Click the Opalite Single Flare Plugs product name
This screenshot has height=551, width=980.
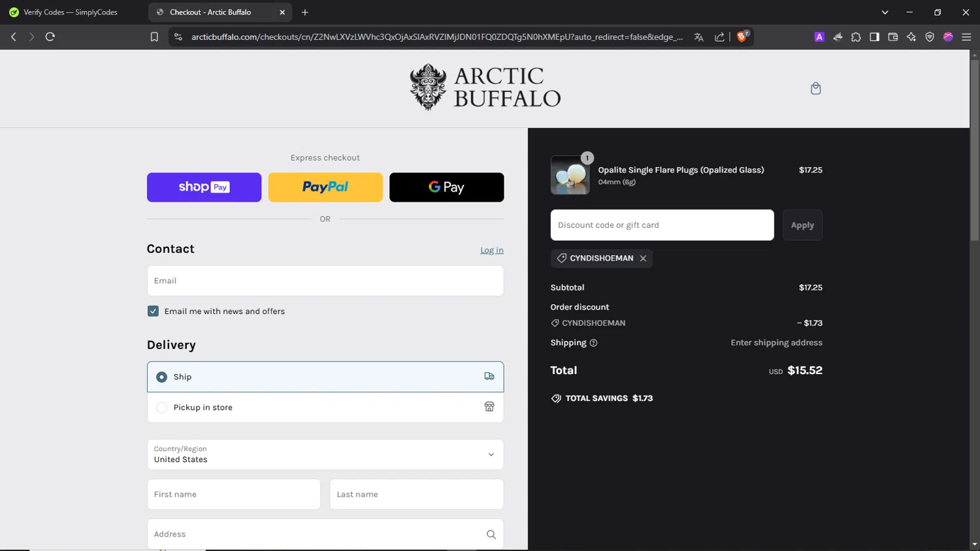coord(681,170)
